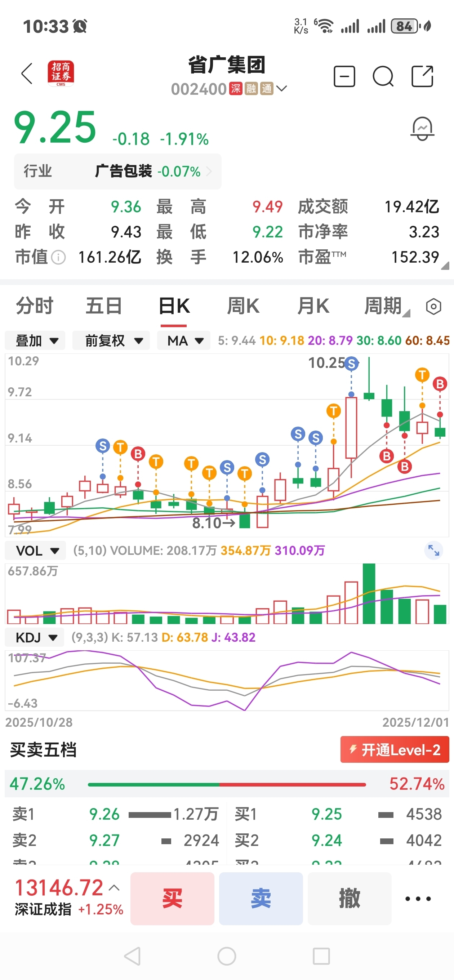The image size is (454, 980).
Task: Tap the 卖 sell button
Action: click(261, 899)
